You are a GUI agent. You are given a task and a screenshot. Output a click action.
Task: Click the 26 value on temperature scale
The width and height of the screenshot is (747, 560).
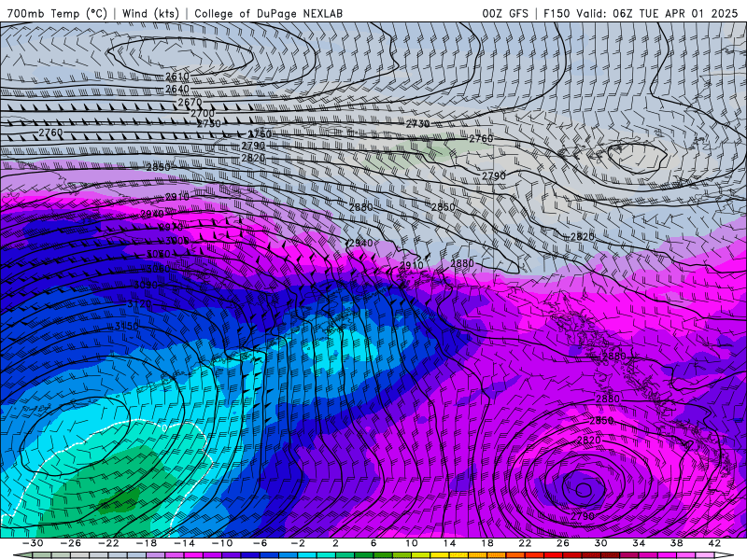pos(563,543)
